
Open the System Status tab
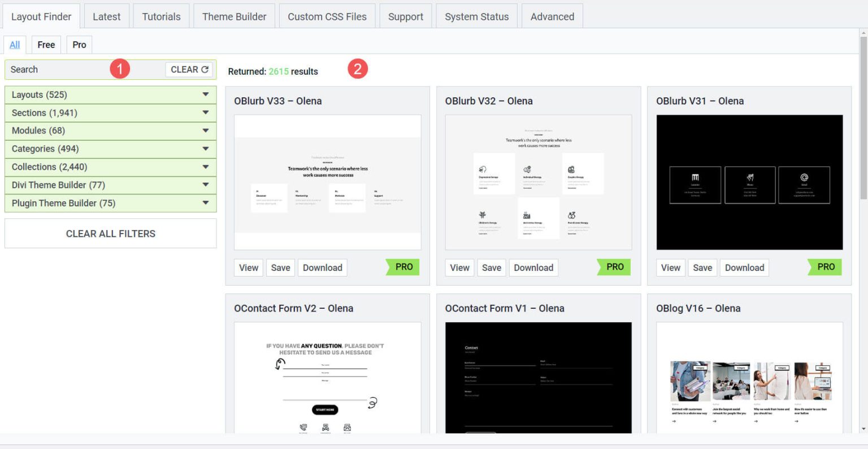[x=476, y=16]
